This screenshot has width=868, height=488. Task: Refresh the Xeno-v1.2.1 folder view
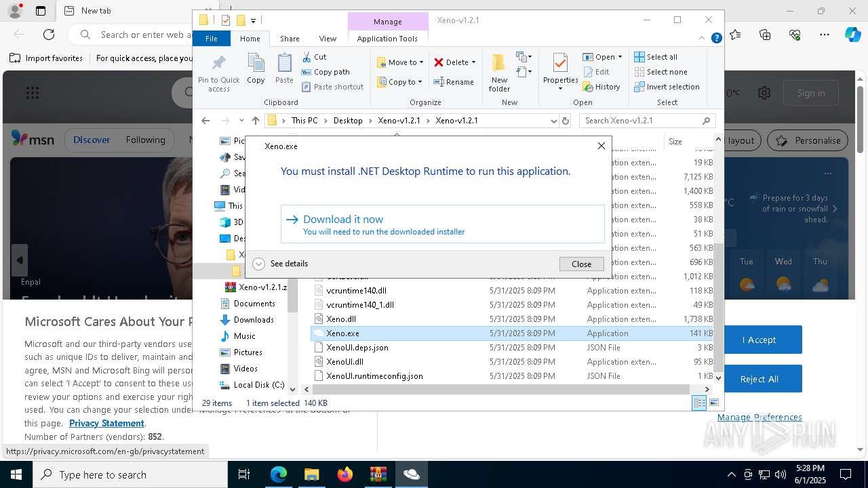566,121
